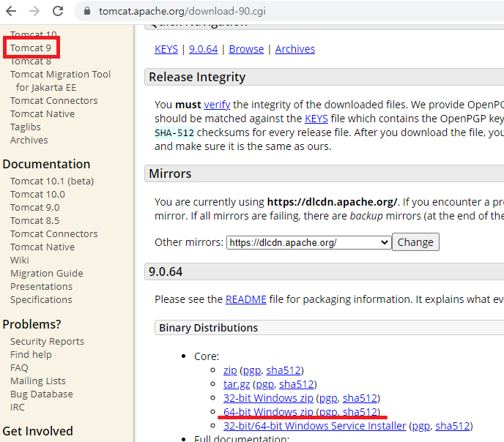Click the KEYS link in quick navigation
Screen dimensions: 504x442
tap(166, 49)
